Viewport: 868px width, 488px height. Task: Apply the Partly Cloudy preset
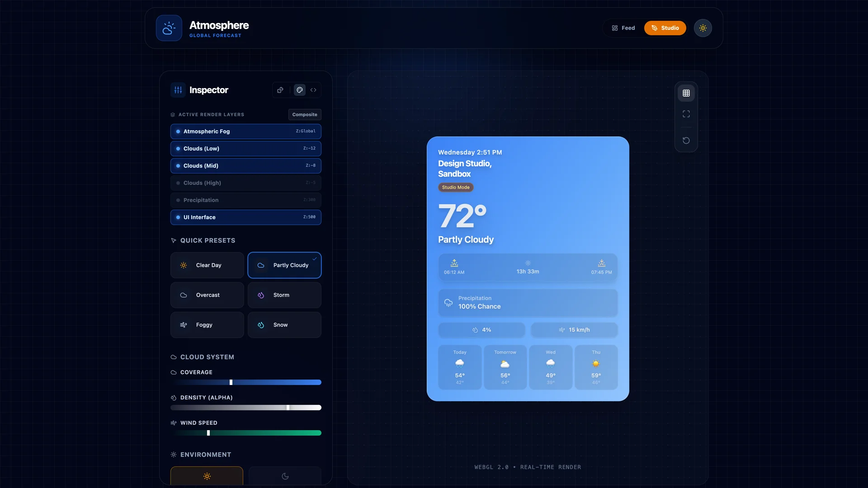284,265
